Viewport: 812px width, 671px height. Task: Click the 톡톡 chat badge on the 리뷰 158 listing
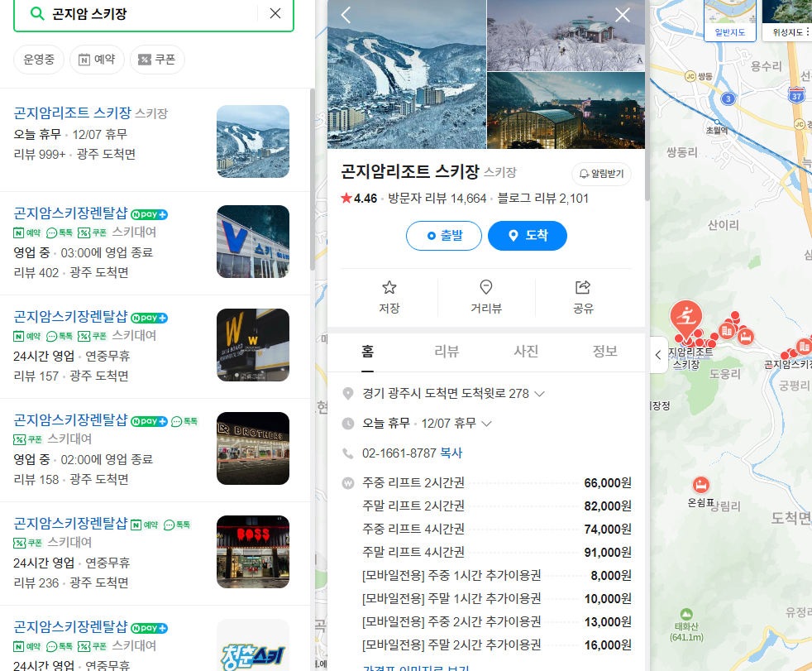point(185,421)
